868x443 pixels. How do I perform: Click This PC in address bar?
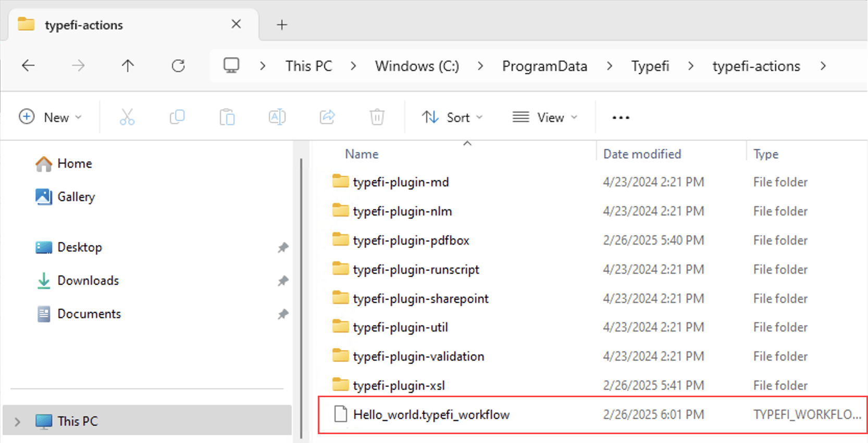coord(308,66)
